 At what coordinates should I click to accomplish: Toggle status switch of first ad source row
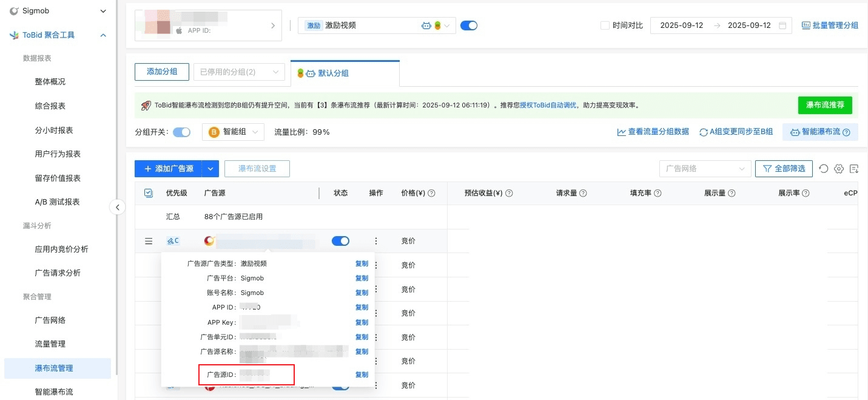(x=340, y=241)
